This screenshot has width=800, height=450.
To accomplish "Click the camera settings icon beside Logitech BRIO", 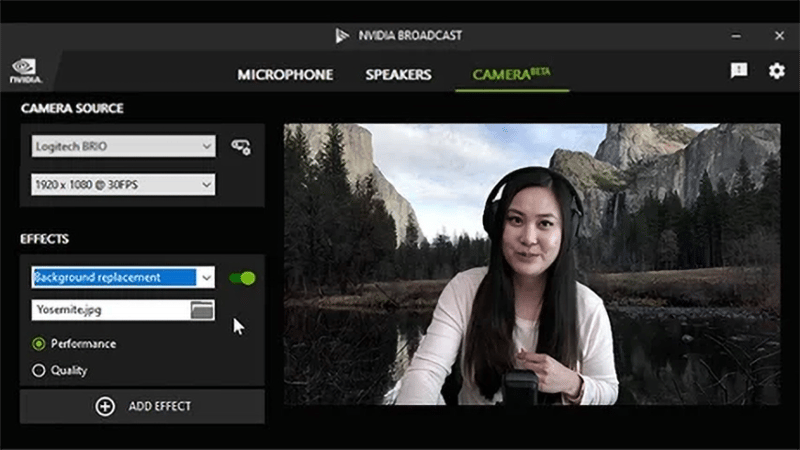I will point(241,147).
